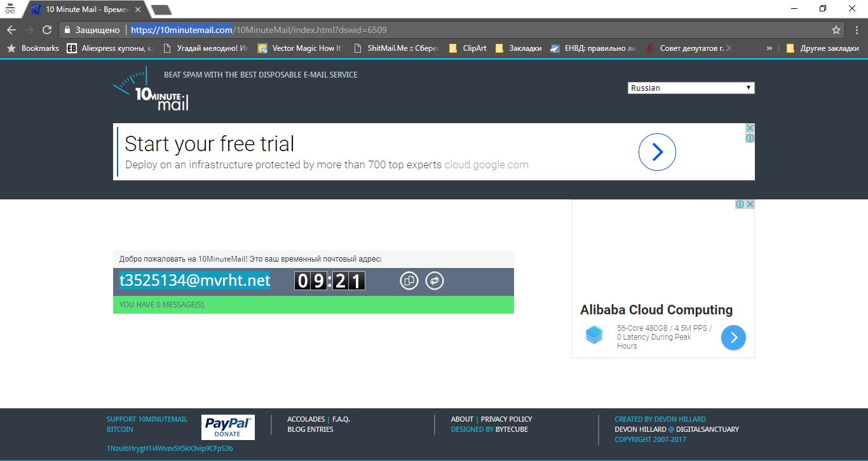Open the 10 Minute Mail logo

(x=151, y=88)
